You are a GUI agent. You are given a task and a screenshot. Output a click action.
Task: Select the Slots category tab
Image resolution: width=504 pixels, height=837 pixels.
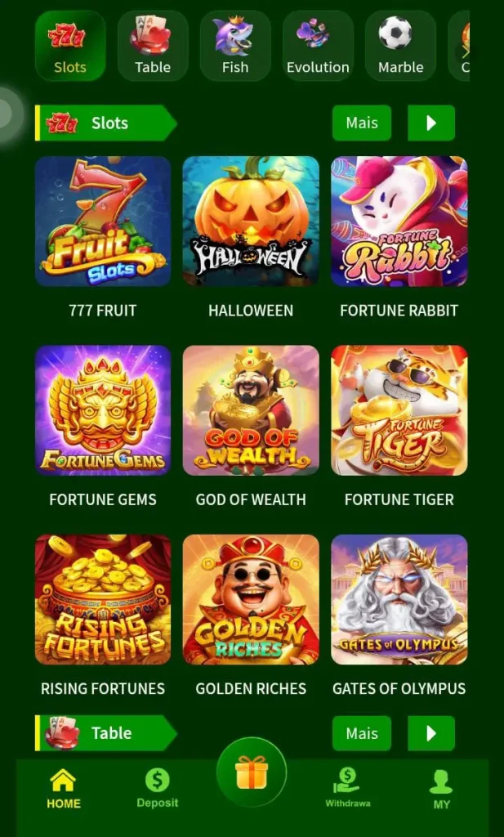coord(70,46)
